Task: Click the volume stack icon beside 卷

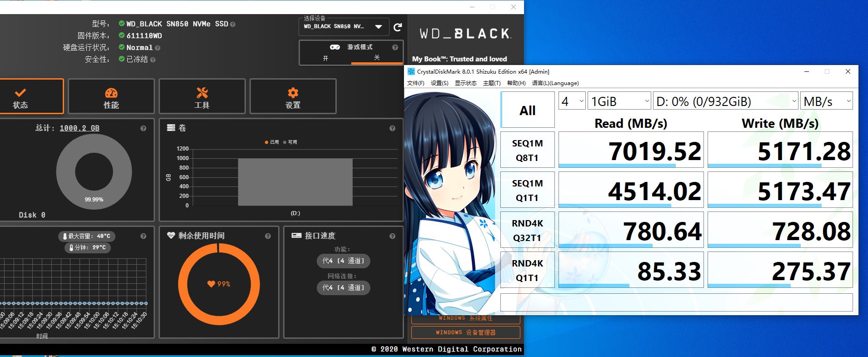Action: point(171,128)
